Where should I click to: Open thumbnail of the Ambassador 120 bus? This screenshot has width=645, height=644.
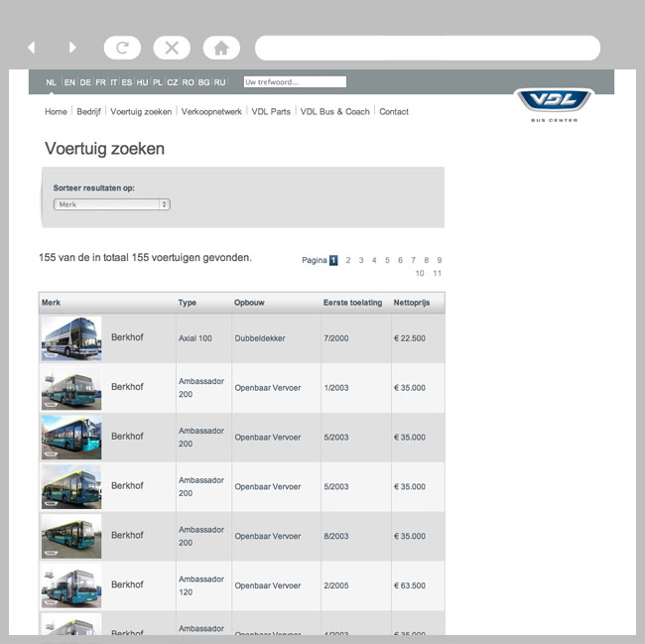coord(71,585)
